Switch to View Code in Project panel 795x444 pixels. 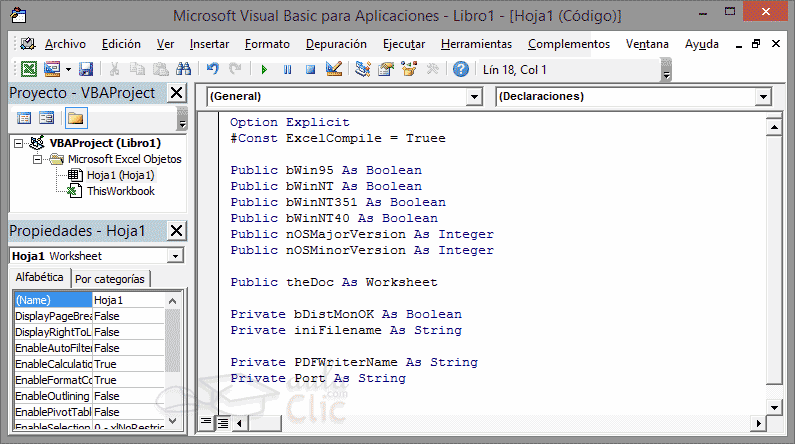coord(24,118)
